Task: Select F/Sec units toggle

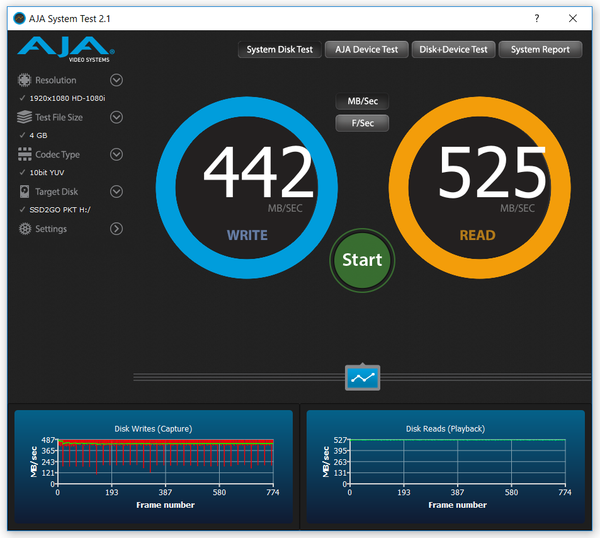Action: point(362,123)
